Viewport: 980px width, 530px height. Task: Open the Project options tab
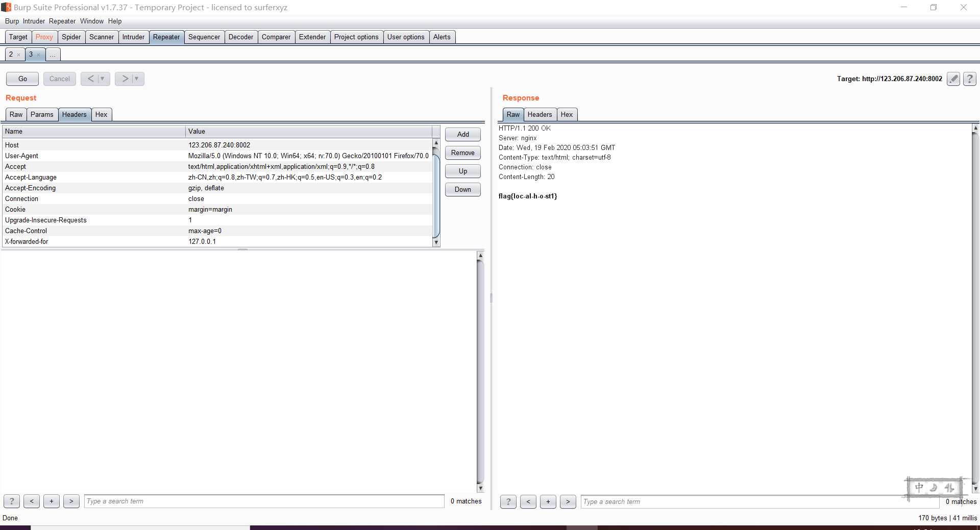356,37
